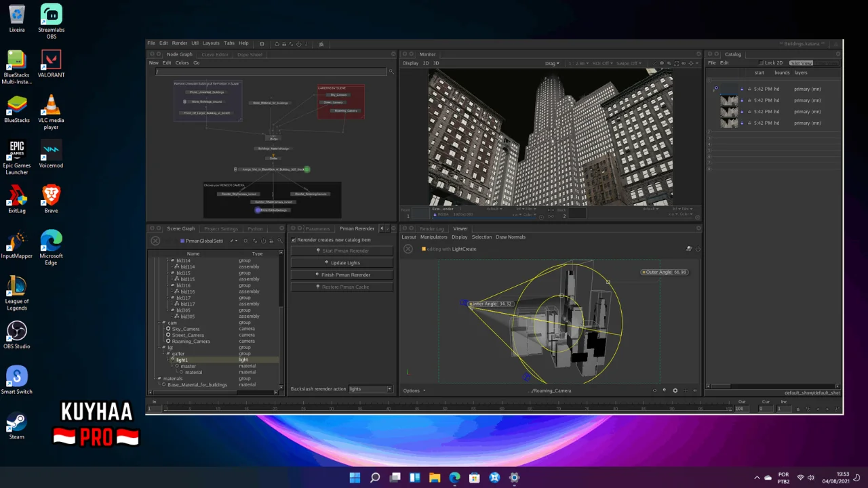868x488 pixels.
Task: Open the Viewer Options dropdown
Action: point(414,390)
